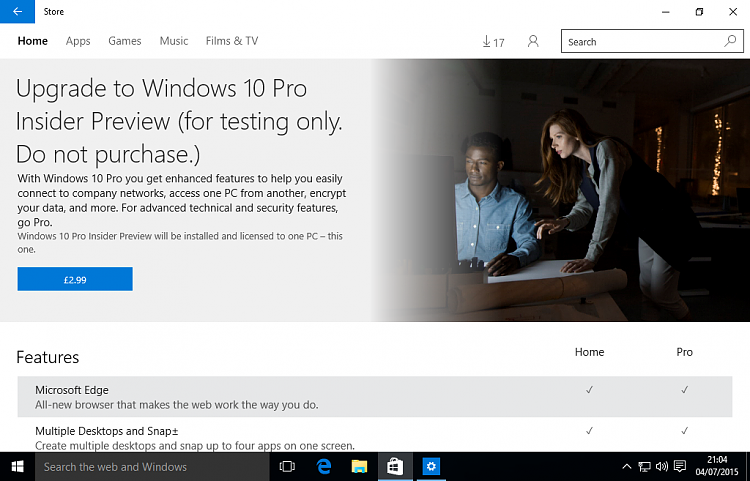Click the £2.99 purchase button

coord(75,280)
